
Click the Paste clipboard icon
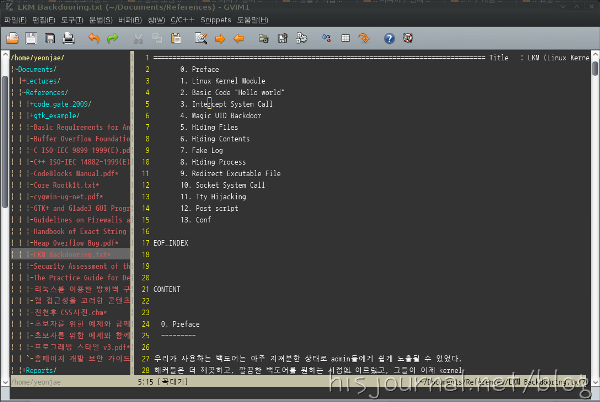tap(176, 38)
